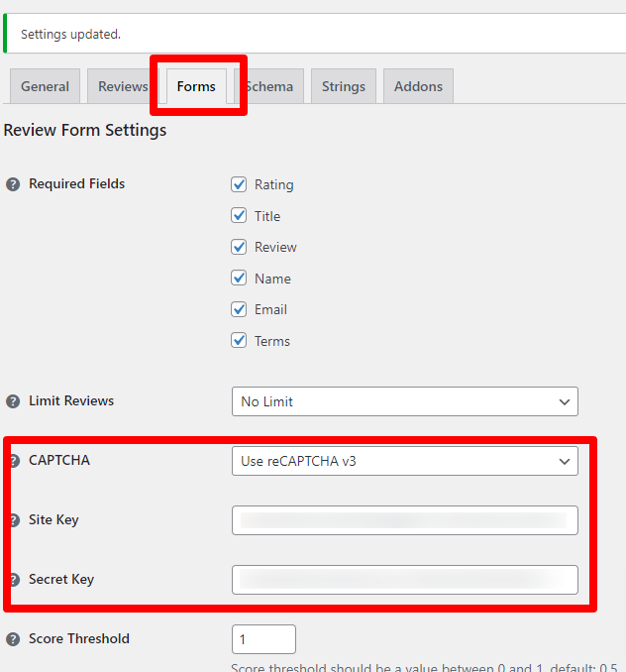Open the Limit Reviews dropdown
Viewport: 626px width, 672px height.
pyautogui.click(x=404, y=401)
